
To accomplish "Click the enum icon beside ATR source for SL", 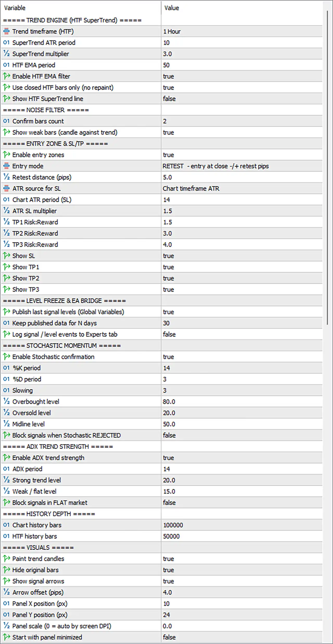I will click(x=7, y=188).
